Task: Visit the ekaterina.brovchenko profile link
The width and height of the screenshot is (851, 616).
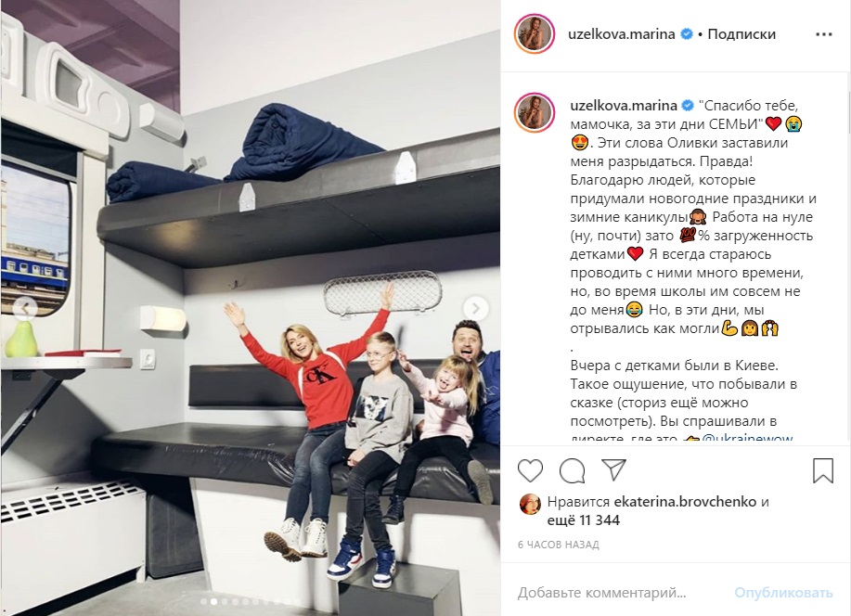Action: click(x=685, y=502)
